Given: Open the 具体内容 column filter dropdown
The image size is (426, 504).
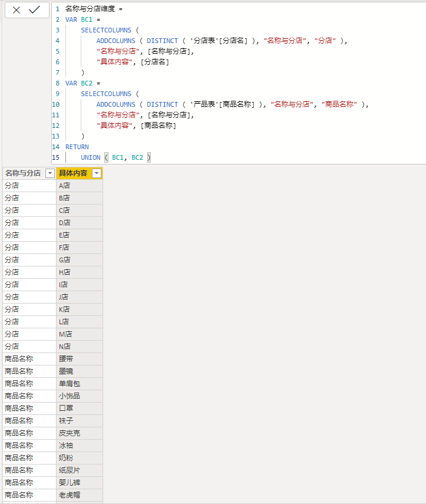Looking at the screenshot, I should (x=97, y=173).
